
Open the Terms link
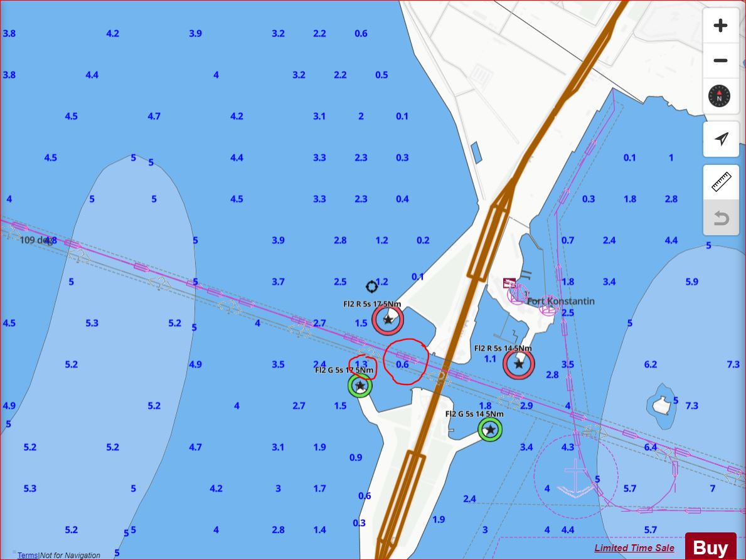(27, 555)
